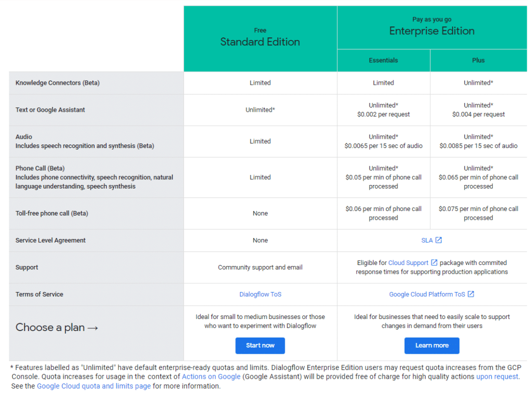
Task: Select the Standard Edition column header
Action: [x=260, y=42]
